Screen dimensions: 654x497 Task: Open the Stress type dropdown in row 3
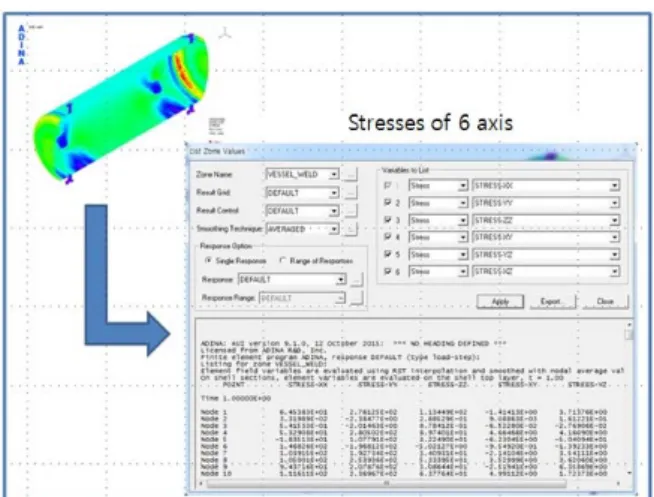[438, 220]
